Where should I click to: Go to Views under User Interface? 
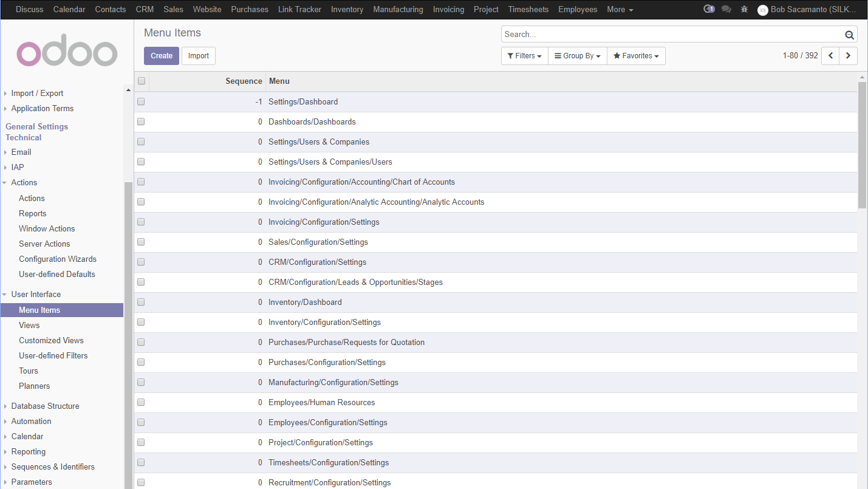pos(29,325)
